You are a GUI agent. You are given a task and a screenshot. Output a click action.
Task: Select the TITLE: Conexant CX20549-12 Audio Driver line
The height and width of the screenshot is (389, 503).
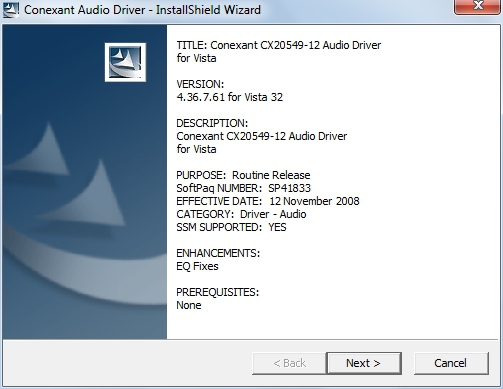point(279,45)
